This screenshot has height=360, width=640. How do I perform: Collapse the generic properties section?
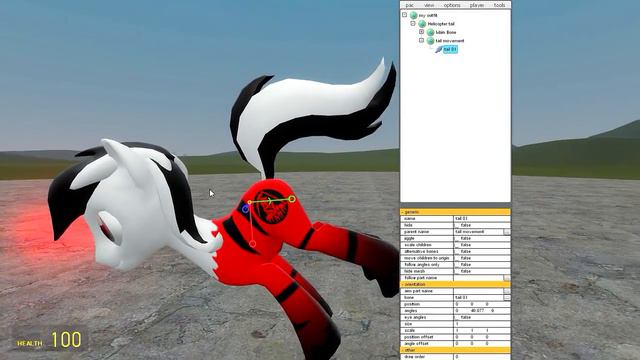coord(455,212)
